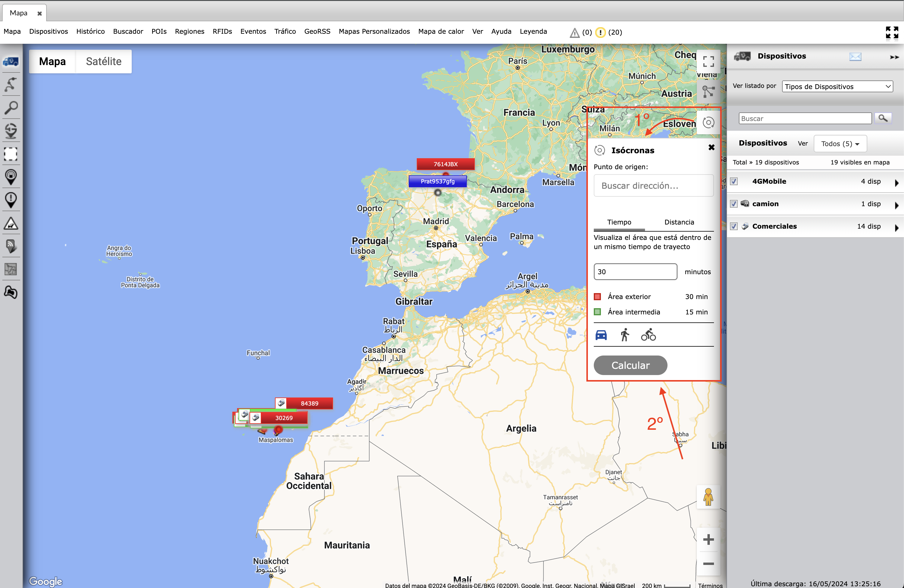Select the route history icon in left sidebar
904x588 pixels.
click(11, 84)
